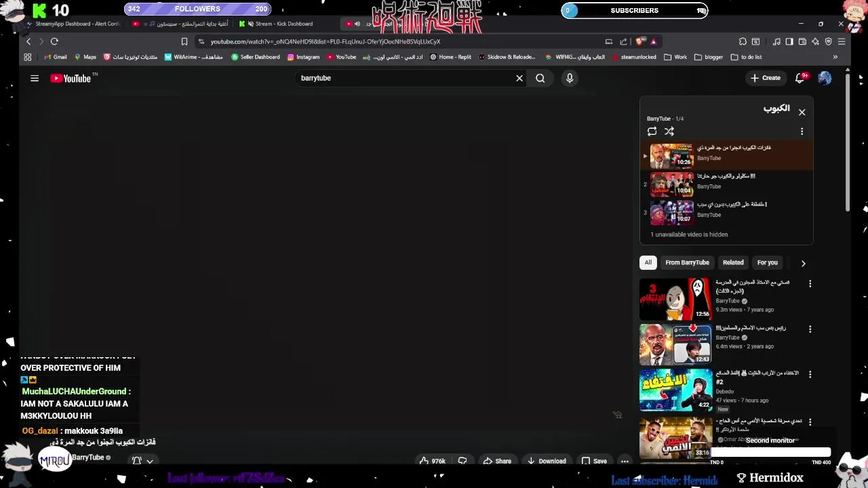Open options for 6.4m views video
This screenshot has width=868, height=488.
(x=810, y=329)
